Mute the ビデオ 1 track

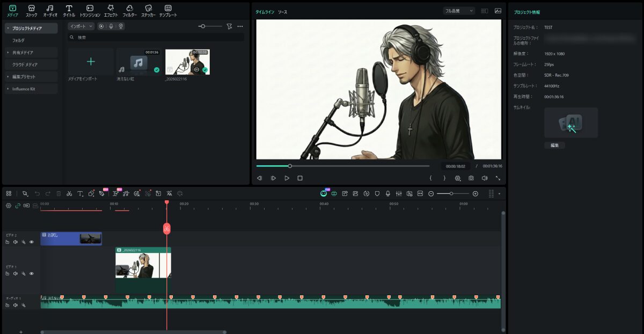point(16,274)
